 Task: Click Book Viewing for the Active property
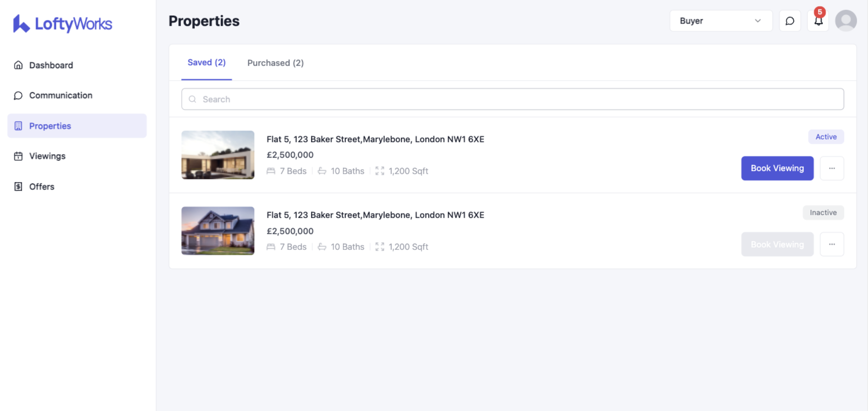(777, 168)
